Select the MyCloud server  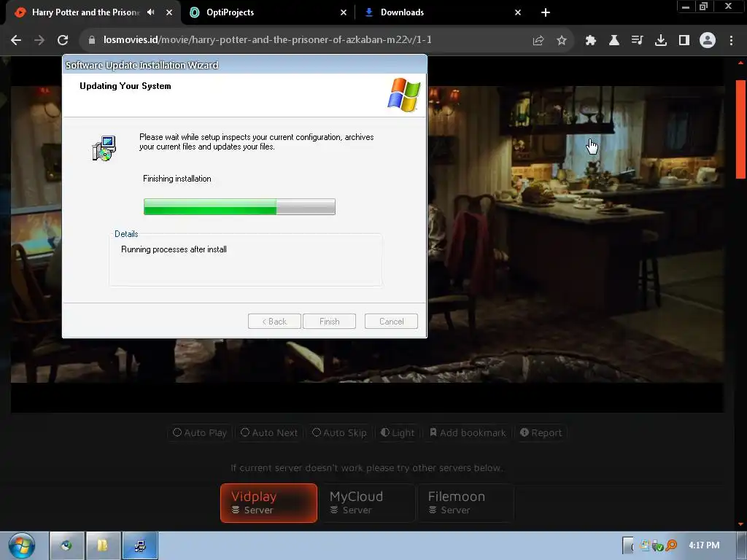tap(367, 503)
